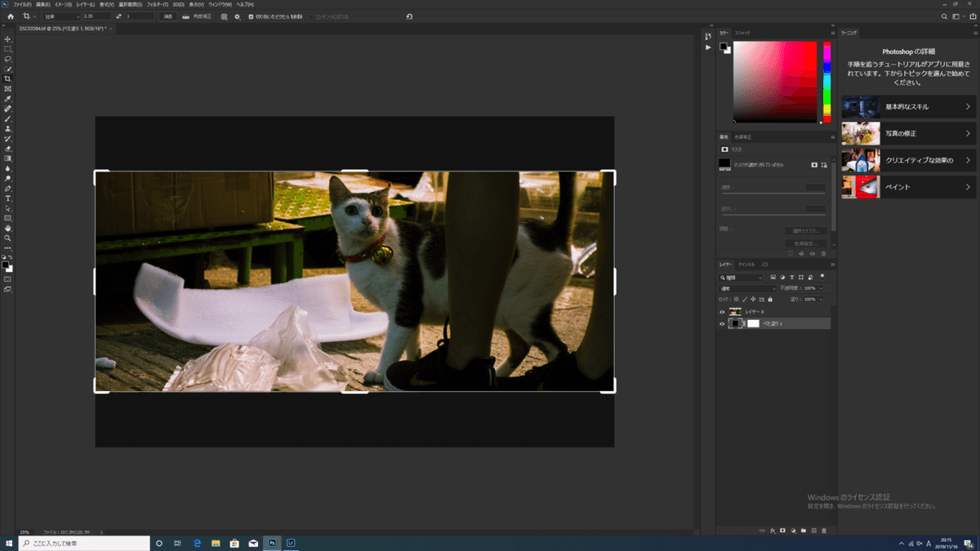Click the color picker gradient field
Screen dimensions: 980x551
pos(775,82)
